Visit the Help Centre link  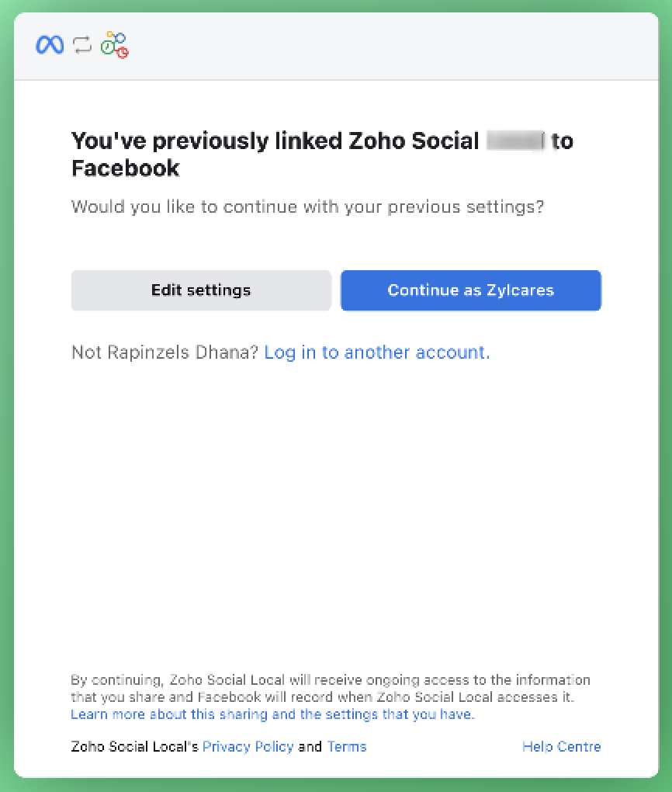point(562,746)
